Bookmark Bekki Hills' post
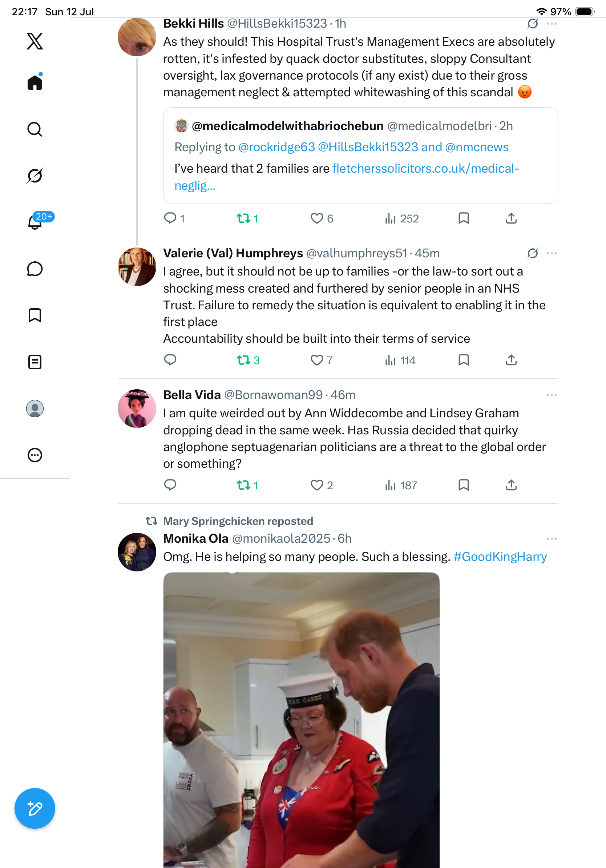Viewport: 606px width, 868px height. [x=464, y=218]
